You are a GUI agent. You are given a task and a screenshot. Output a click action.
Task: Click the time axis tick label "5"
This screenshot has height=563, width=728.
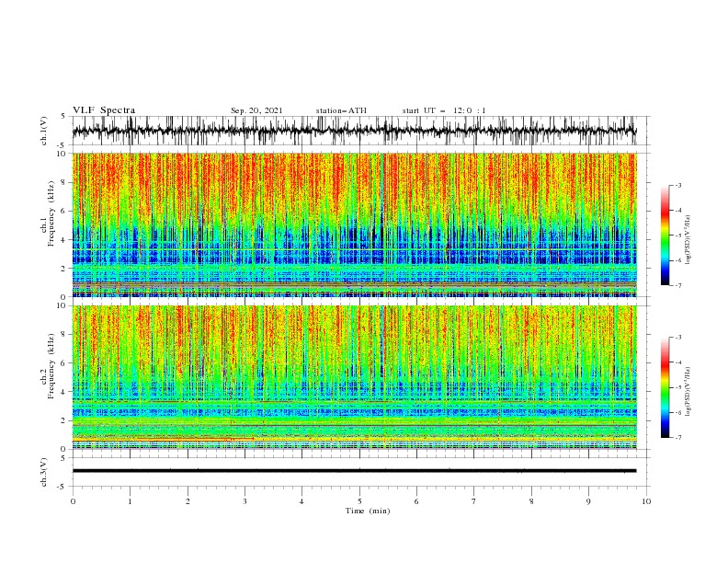click(359, 501)
